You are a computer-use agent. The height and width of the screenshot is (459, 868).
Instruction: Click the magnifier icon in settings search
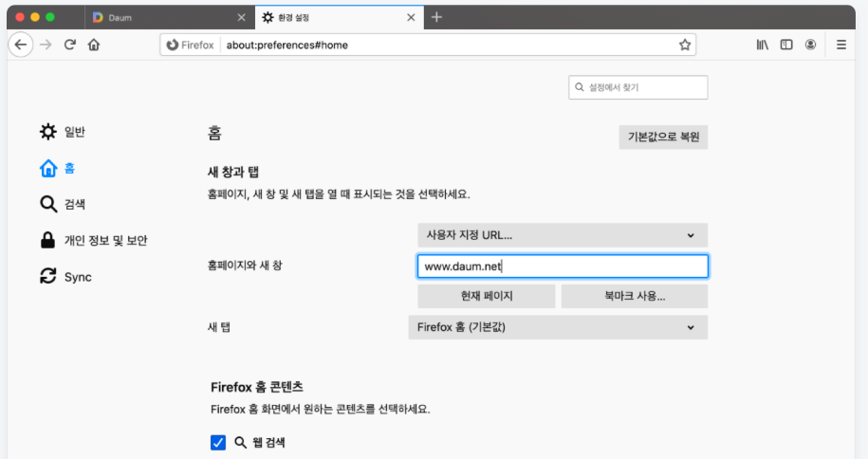(580, 87)
